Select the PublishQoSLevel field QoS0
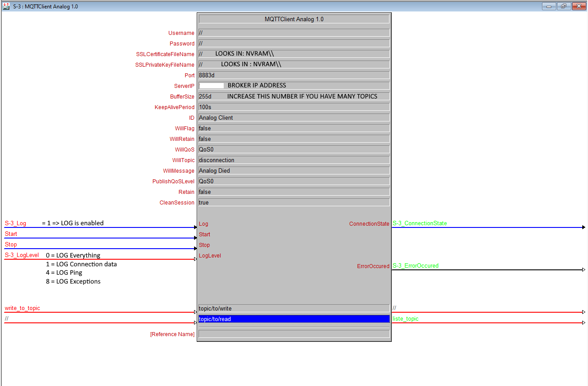This screenshot has height=386, width=588. click(294, 181)
